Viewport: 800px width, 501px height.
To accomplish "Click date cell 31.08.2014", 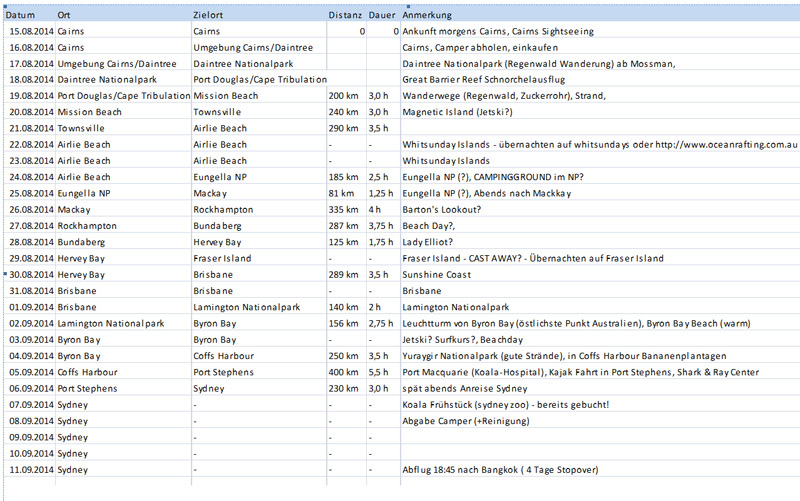I will 31,291.
